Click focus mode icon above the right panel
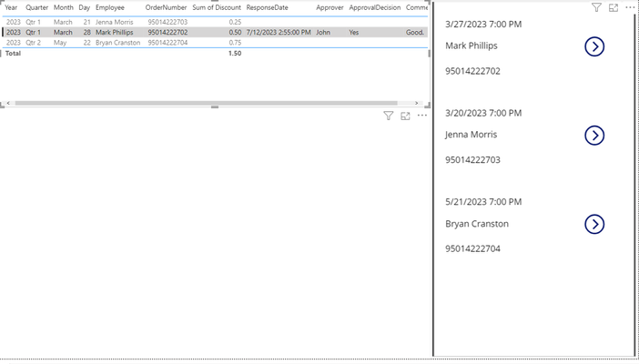Viewport: 639px width, 364px height. [614, 7]
